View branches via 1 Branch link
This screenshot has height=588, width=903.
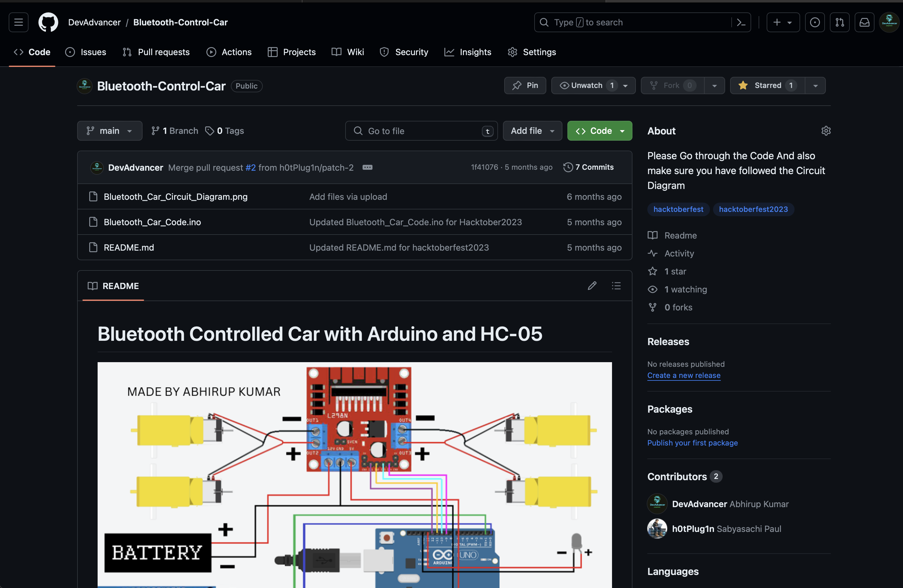coord(174,131)
